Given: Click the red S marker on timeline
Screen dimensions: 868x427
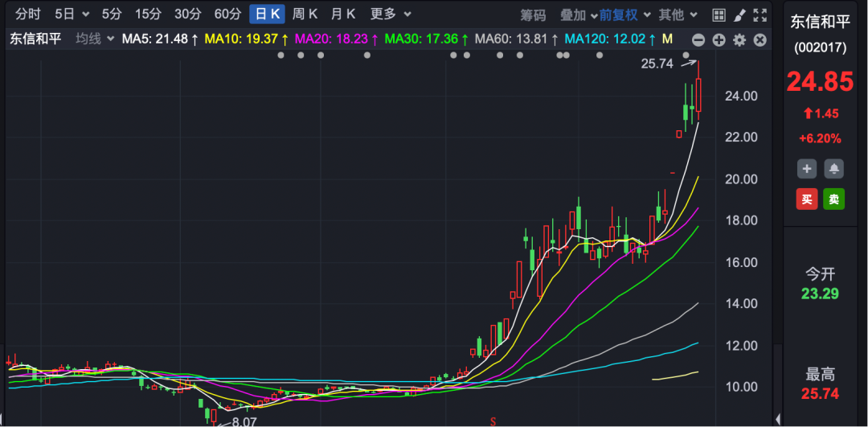Looking at the screenshot, I should [493, 421].
